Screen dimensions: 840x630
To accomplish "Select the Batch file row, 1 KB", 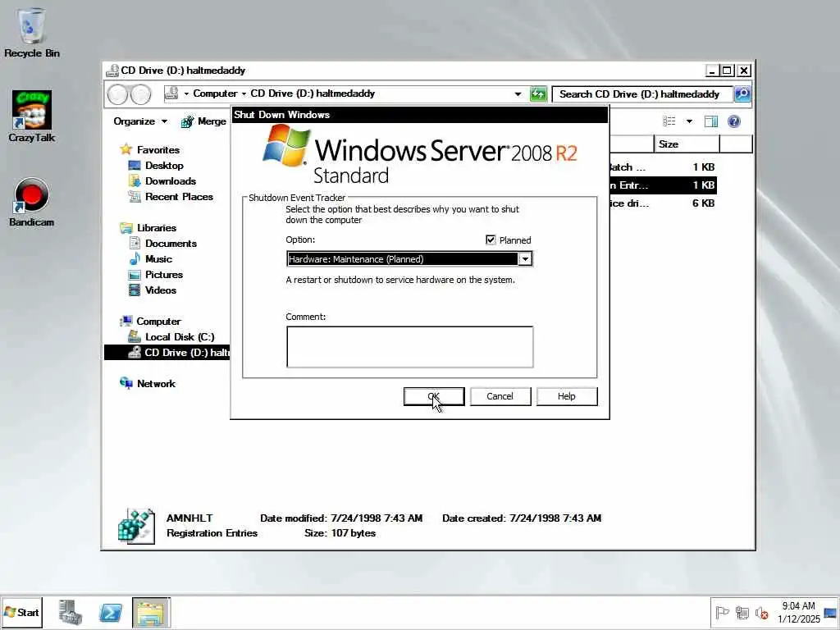I will tap(663, 167).
